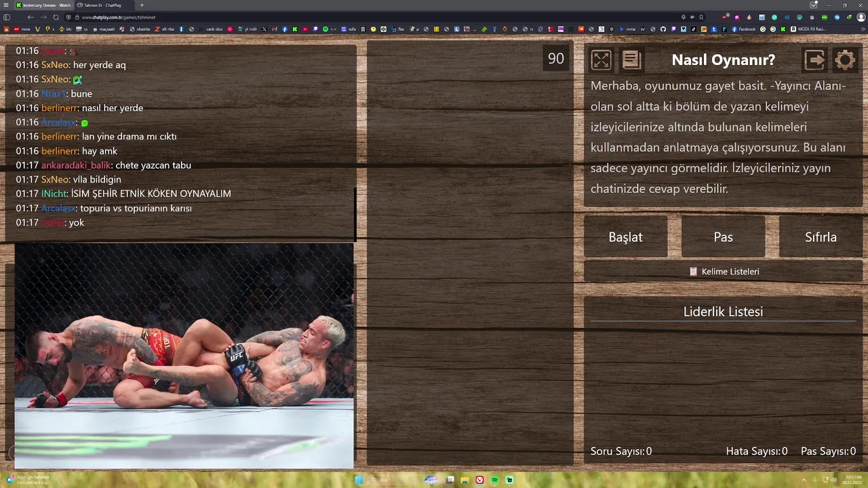Open the Spotify taskbar icon
The height and width of the screenshot is (488, 868).
tap(494, 480)
